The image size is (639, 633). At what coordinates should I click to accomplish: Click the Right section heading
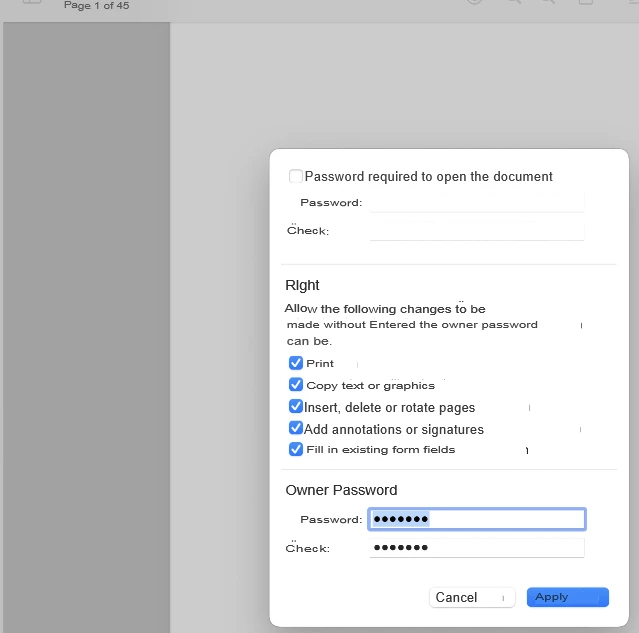(x=302, y=285)
